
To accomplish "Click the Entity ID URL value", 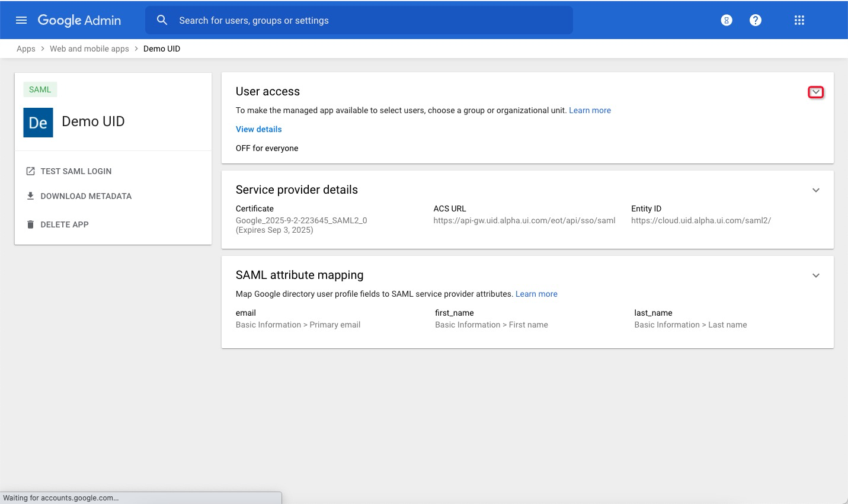I will pyautogui.click(x=701, y=220).
